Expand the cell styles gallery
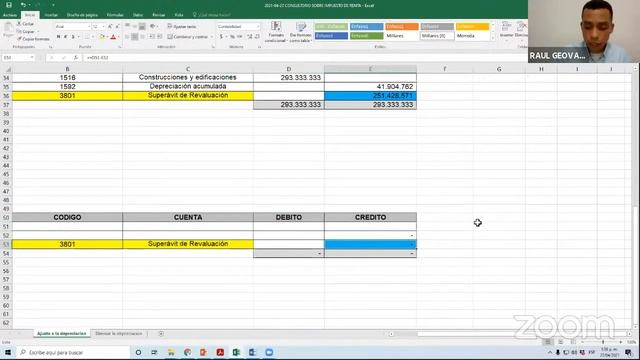The height and width of the screenshot is (360, 640). click(492, 38)
